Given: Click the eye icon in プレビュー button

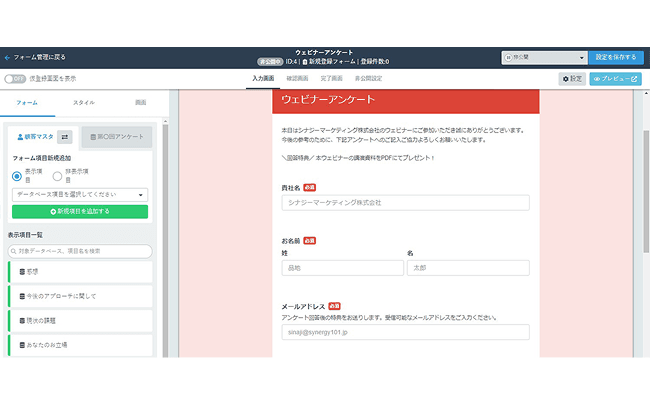Looking at the screenshot, I should pos(598,78).
